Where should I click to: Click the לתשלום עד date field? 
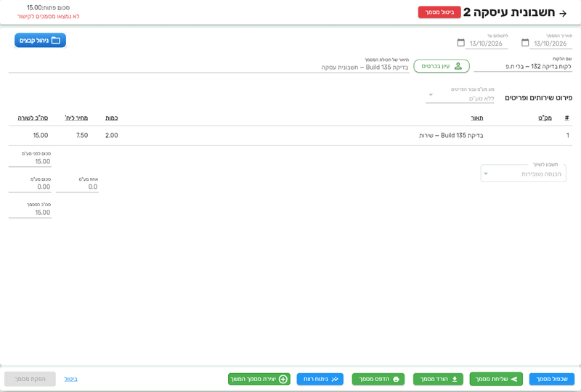[x=487, y=44]
